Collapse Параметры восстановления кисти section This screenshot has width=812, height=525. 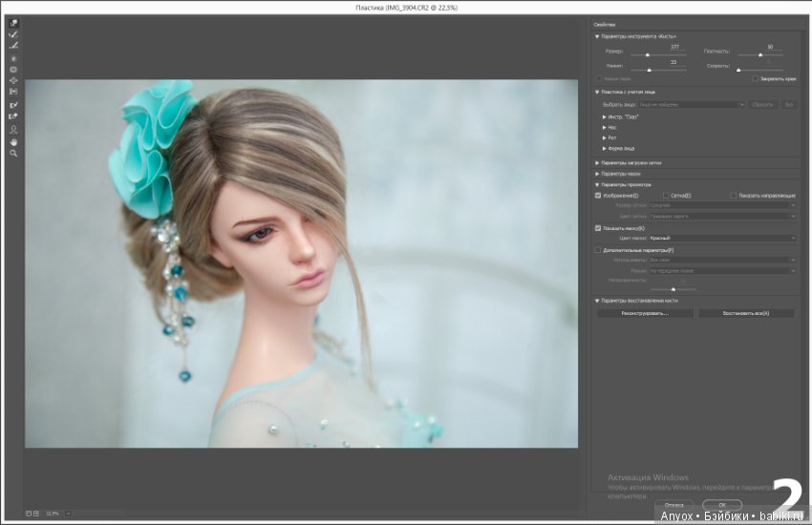[x=597, y=301]
